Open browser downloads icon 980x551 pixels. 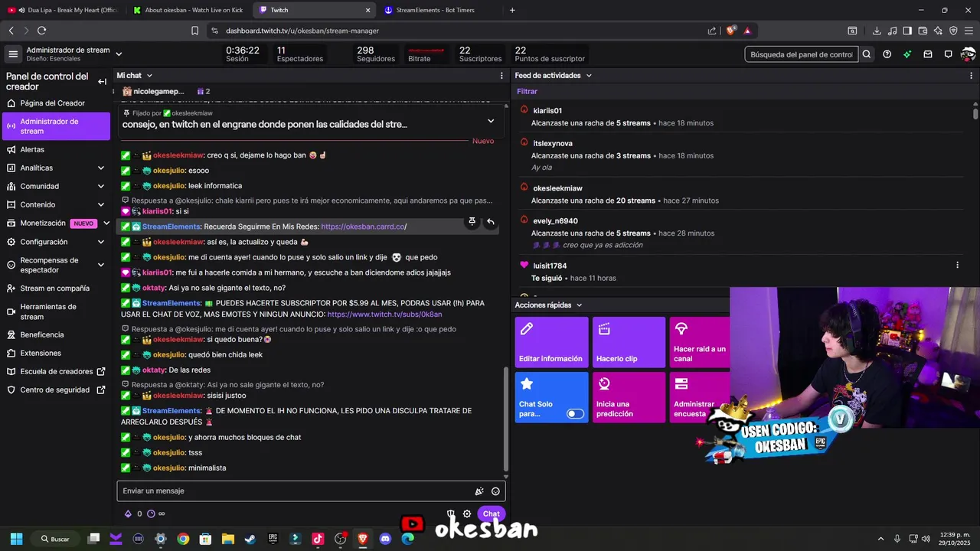click(x=877, y=31)
